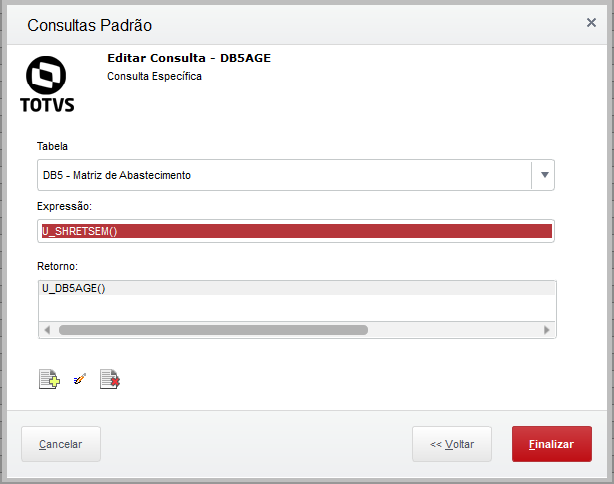Click the TOTVS logo
This screenshot has width=614, height=484.
tap(47, 84)
